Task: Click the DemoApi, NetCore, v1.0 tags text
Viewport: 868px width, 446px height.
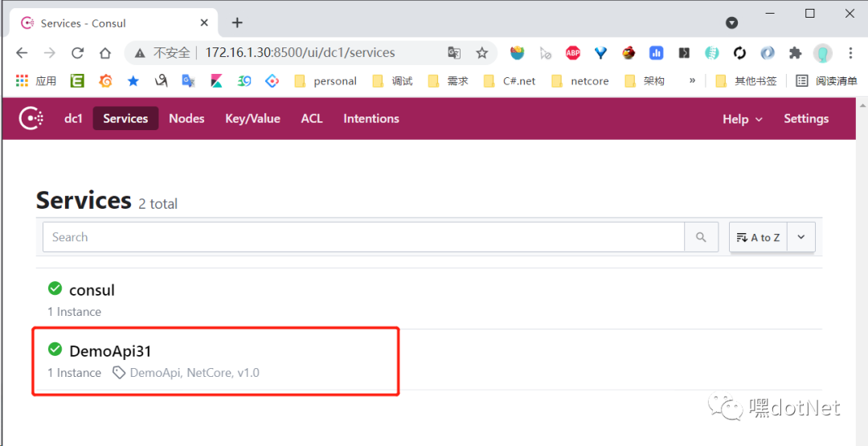Action: (x=194, y=373)
